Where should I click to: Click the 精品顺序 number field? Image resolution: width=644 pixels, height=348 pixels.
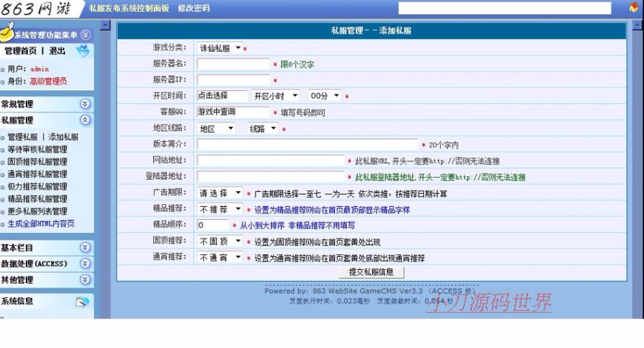213,225
